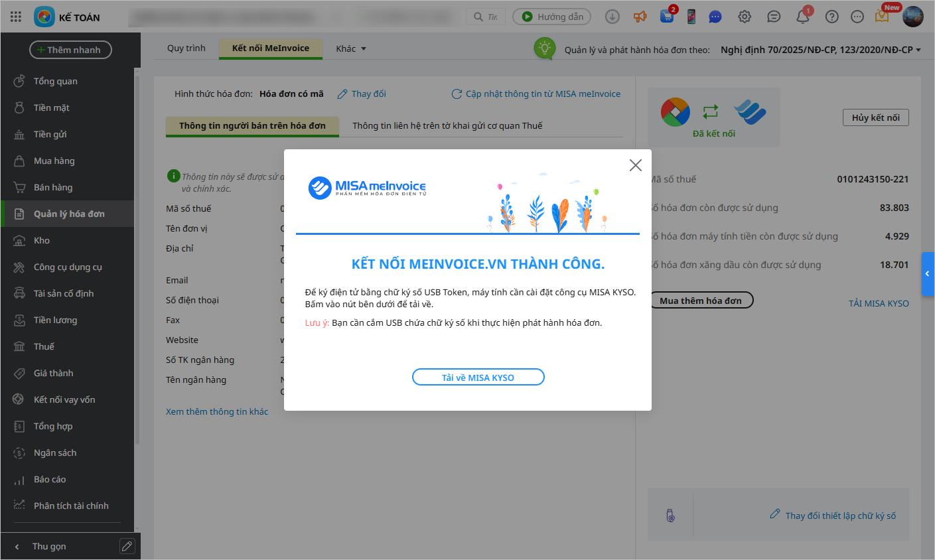935x560 pixels.
Task: Open Xem thêm thông tin khác link
Action: 217,411
